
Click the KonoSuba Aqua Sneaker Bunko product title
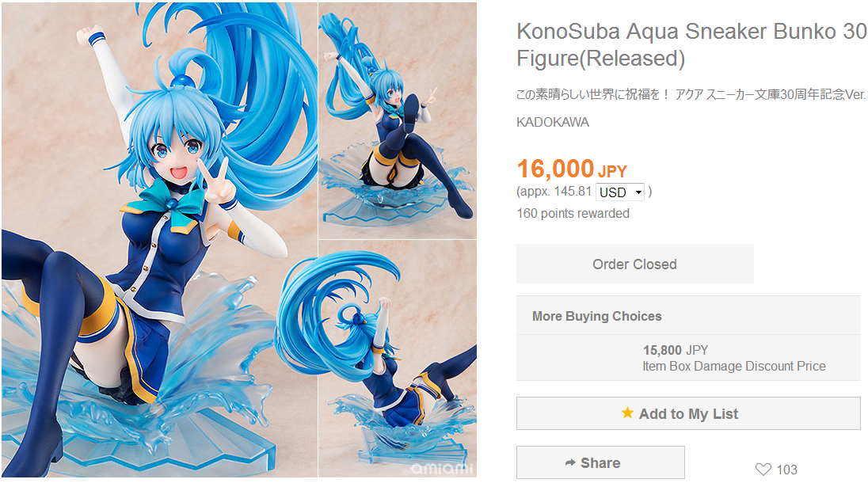click(691, 44)
